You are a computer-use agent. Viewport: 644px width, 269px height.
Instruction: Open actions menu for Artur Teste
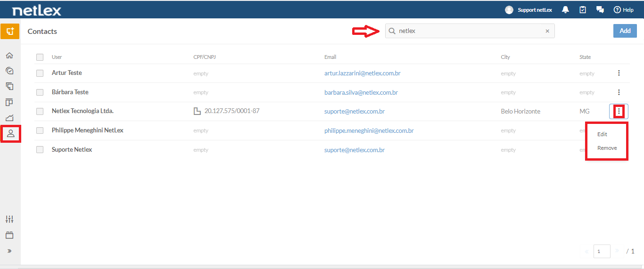tap(619, 73)
